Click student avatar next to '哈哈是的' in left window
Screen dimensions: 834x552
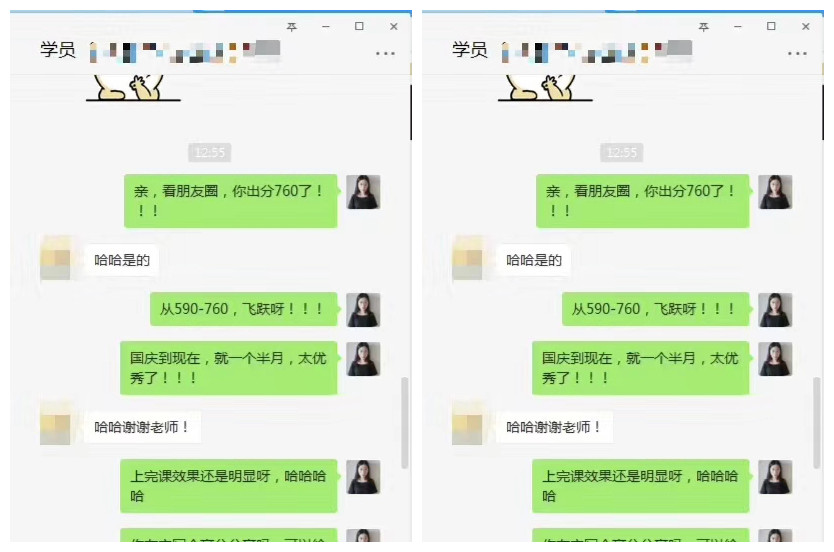click(55, 258)
